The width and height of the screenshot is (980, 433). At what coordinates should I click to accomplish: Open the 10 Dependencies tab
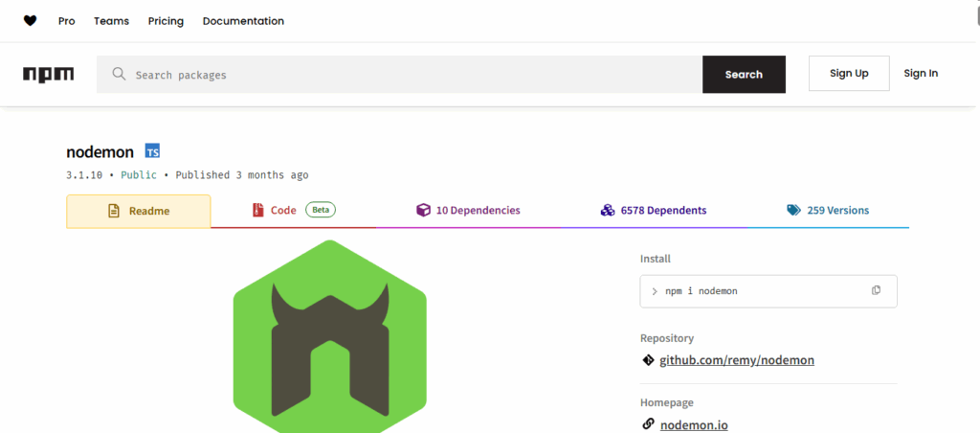click(468, 211)
